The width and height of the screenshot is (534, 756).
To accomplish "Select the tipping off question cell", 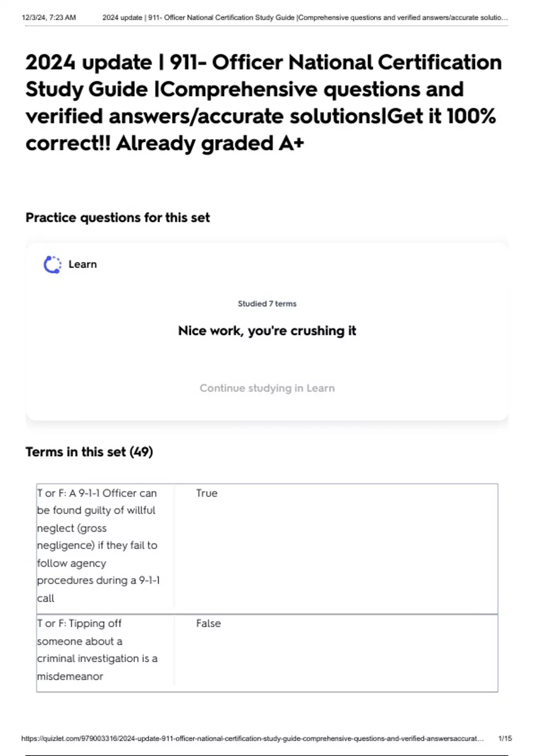I will coord(97,650).
